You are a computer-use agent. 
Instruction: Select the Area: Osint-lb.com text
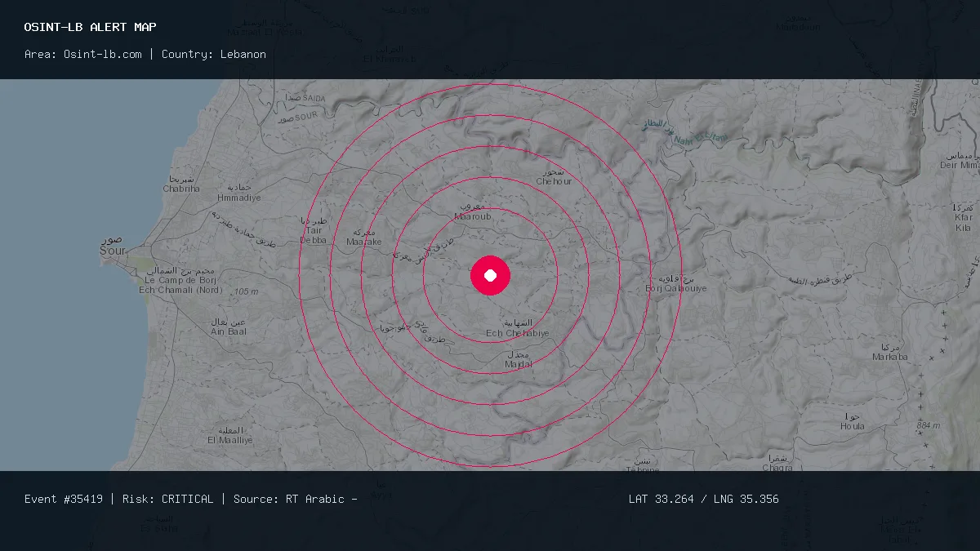(x=83, y=54)
